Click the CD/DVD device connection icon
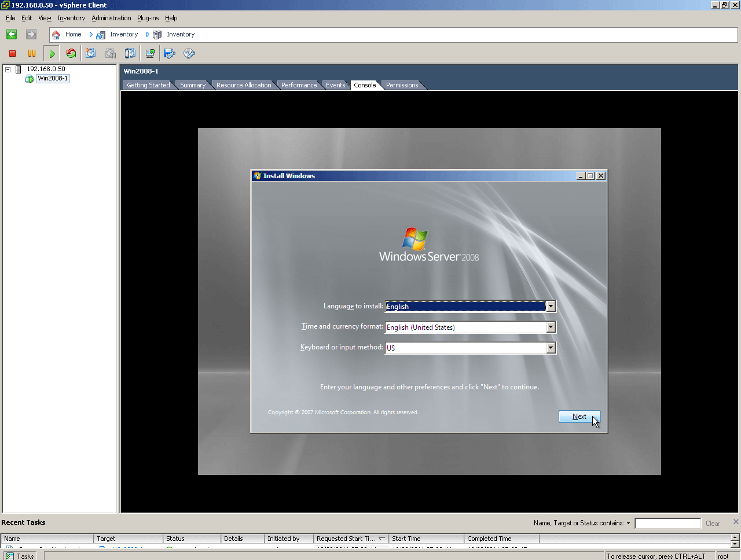 [x=189, y=54]
